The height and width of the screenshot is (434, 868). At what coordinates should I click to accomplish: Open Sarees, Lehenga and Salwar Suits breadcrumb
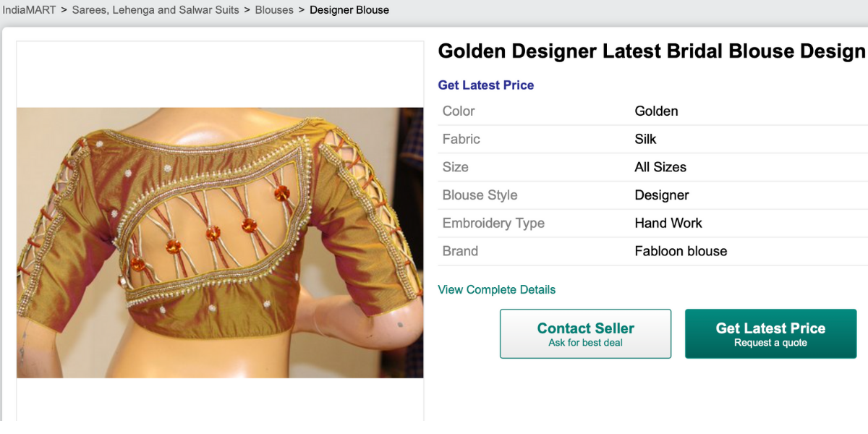(x=156, y=10)
